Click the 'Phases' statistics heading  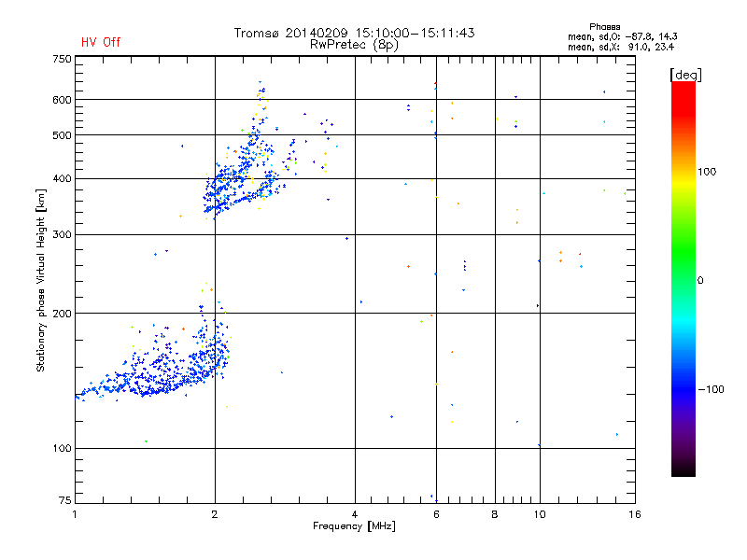(x=604, y=27)
